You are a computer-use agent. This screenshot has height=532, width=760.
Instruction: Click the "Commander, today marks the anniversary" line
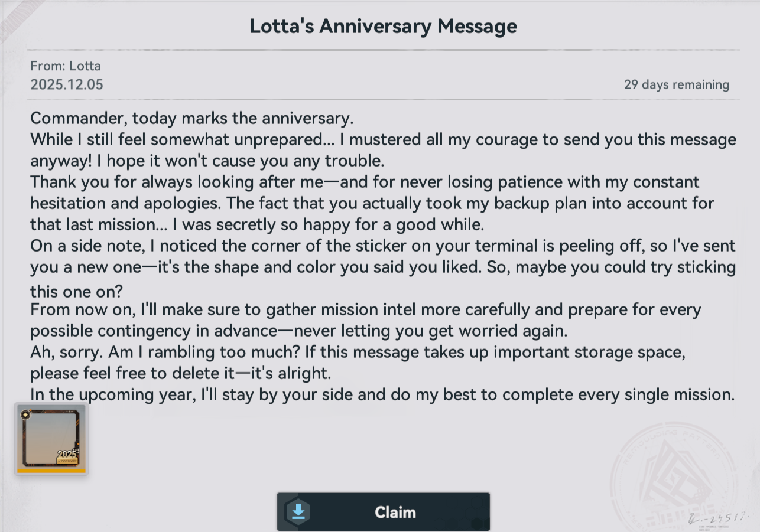(x=192, y=118)
